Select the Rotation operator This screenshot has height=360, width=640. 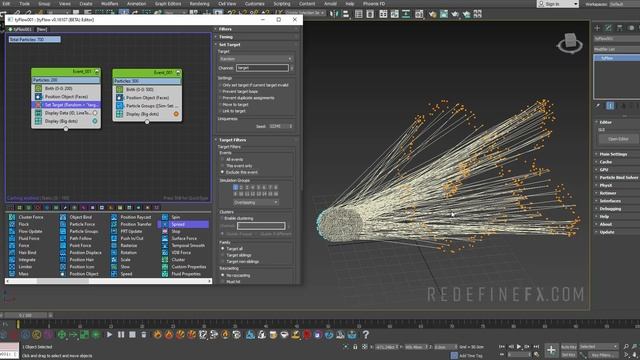pos(129,253)
